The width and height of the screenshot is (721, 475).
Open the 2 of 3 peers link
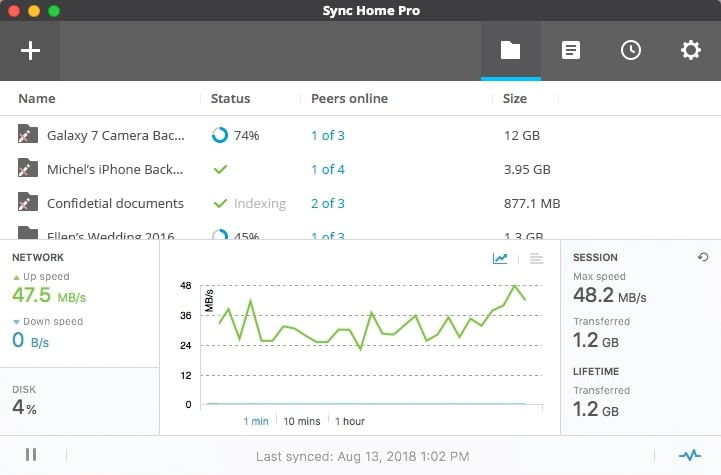coord(327,204)
